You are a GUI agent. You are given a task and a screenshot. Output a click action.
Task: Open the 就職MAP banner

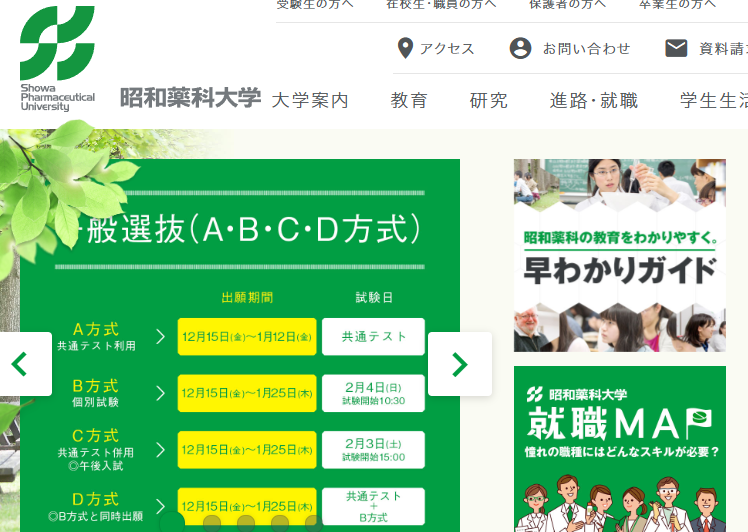coord(620,449)
